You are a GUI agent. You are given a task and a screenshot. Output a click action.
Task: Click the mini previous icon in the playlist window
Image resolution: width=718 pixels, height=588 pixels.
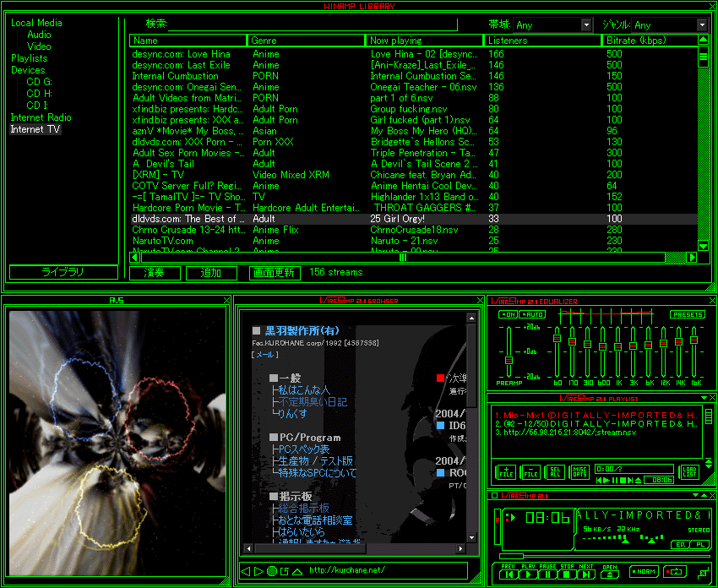(x=599, y=481)
